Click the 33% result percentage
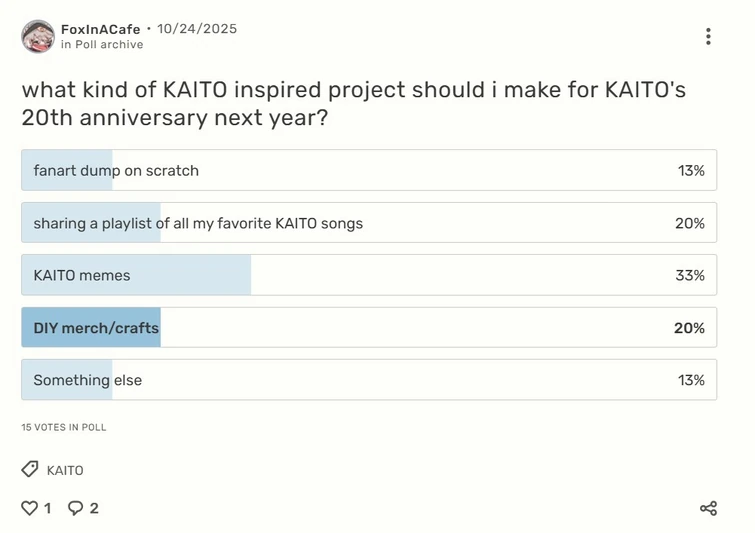 click(x=690, y=275)
